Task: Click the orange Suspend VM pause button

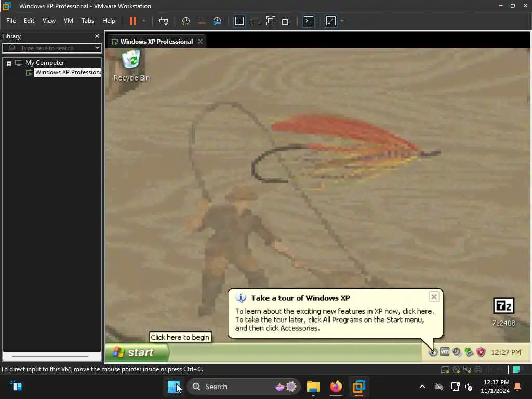Action: point(132,21)
